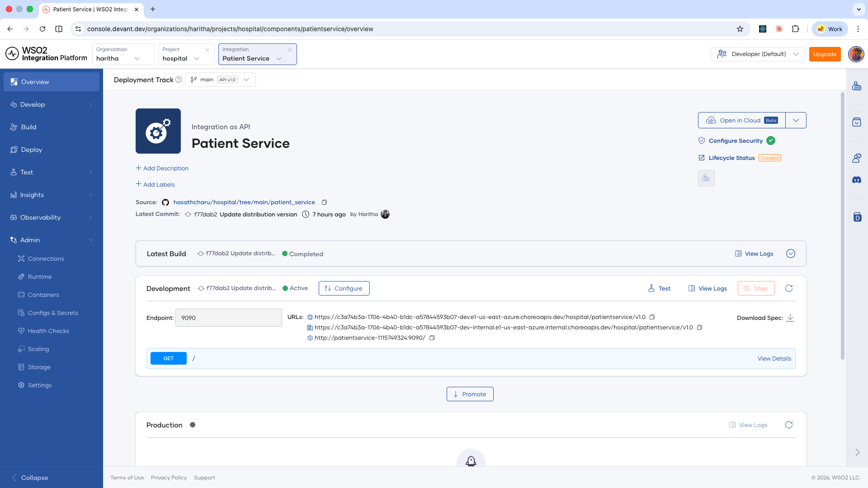
Task: Click the browser address bar URL
Action: click(x=230, y=29)
